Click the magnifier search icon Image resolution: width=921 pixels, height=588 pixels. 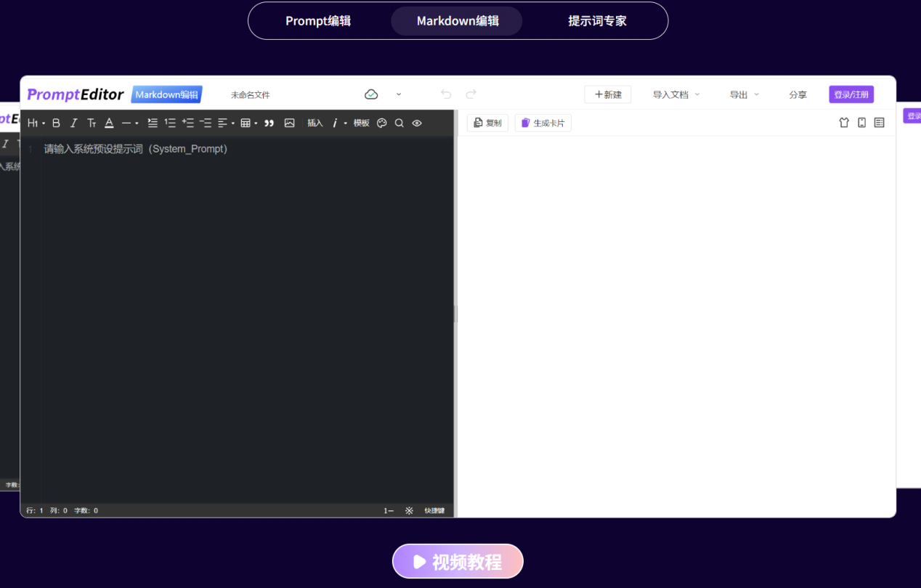[x=399, y=123]
